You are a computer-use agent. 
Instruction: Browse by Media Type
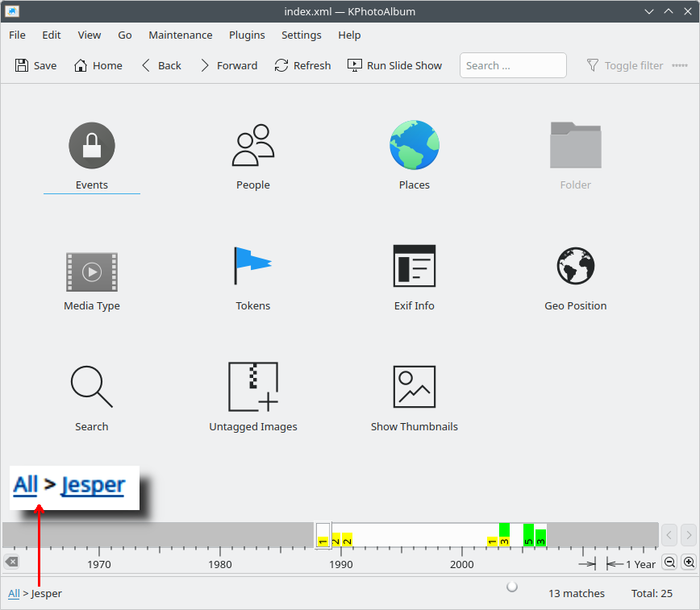pos(91,280)
